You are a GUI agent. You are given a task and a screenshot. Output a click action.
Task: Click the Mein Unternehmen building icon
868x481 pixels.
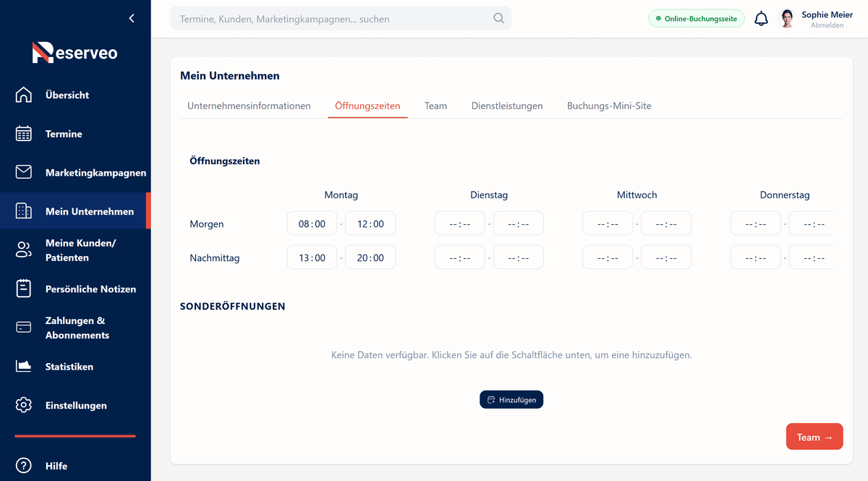point(24,211)
